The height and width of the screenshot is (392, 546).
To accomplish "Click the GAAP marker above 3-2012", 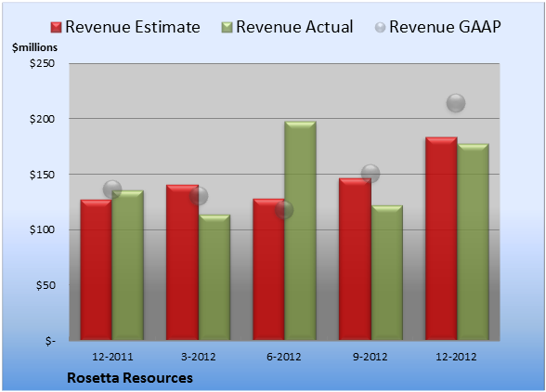I will (x=199, y=196).
